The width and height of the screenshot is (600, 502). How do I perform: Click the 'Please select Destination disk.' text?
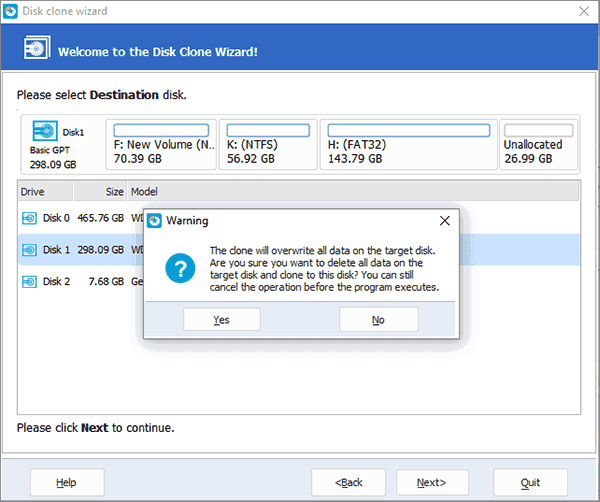click(x=101, y=95)
